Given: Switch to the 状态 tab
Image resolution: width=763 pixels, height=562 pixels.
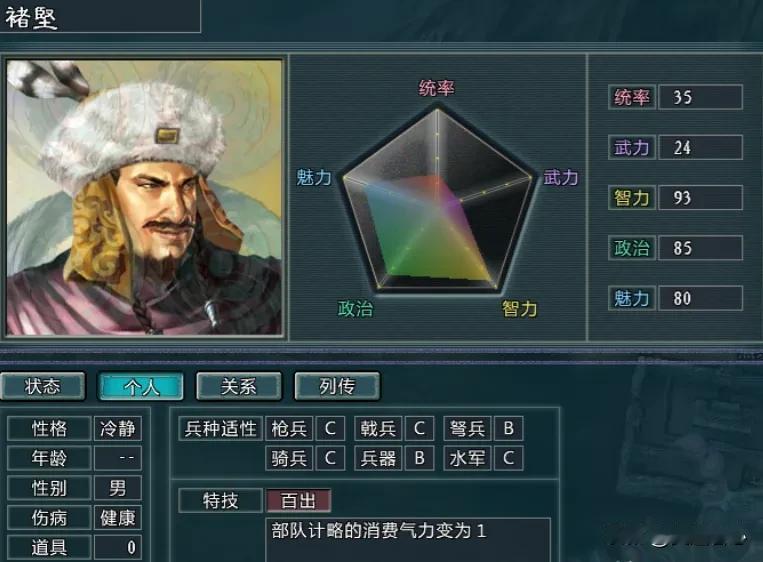Looking at the screenshot, I should coord(43,386).
